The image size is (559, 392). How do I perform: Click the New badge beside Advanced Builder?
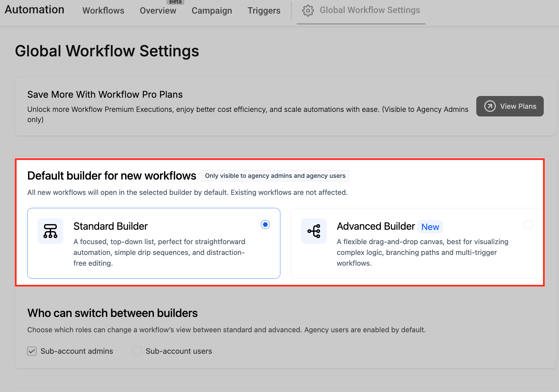click(430, 227)
